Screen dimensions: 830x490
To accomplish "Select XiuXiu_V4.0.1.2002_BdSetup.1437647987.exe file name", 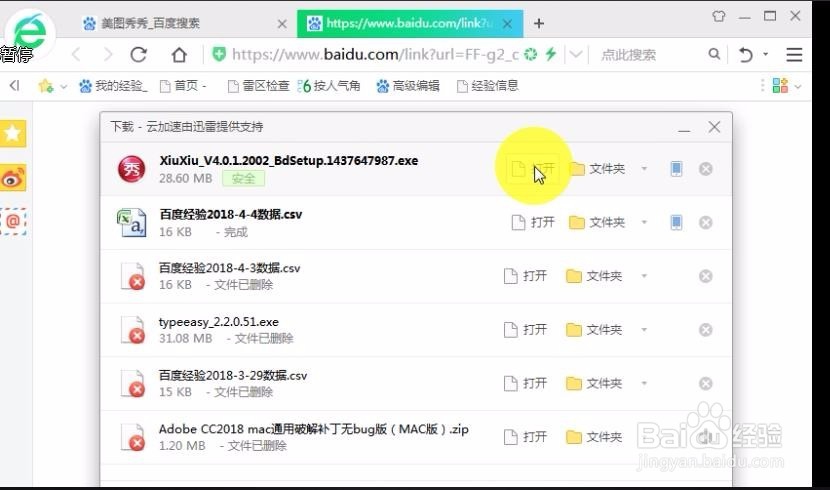I will point(289,160).
